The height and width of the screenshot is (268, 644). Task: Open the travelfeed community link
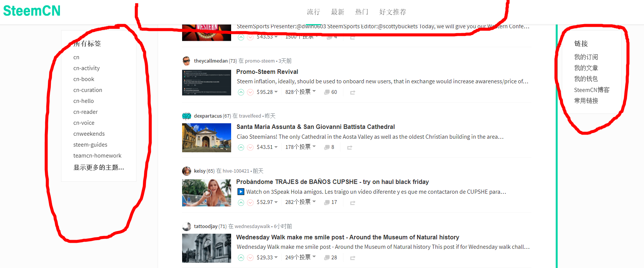click(250, 116)
